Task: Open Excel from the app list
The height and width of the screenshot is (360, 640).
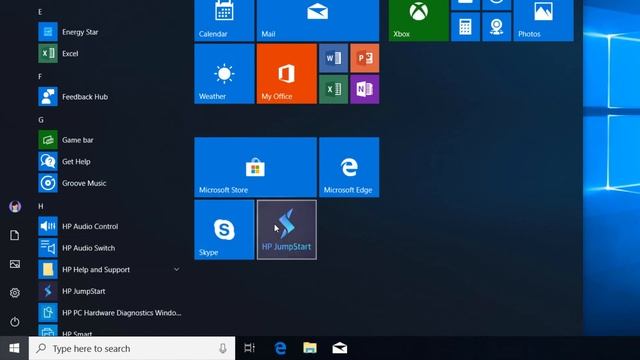Action: click(110, 53)
